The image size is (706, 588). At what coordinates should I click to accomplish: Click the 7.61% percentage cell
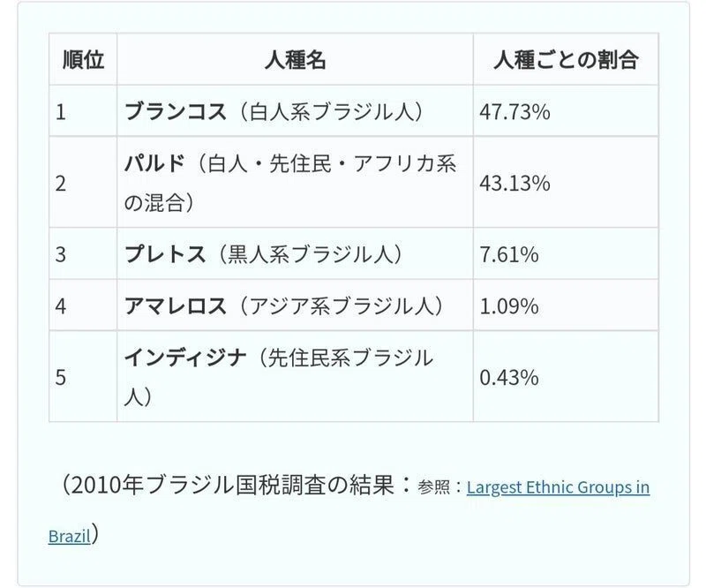[x=566, y=253]
